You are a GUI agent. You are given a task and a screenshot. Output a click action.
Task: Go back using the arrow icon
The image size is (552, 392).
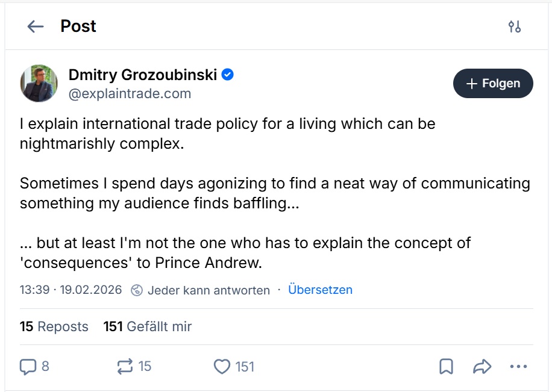point(36,26)
